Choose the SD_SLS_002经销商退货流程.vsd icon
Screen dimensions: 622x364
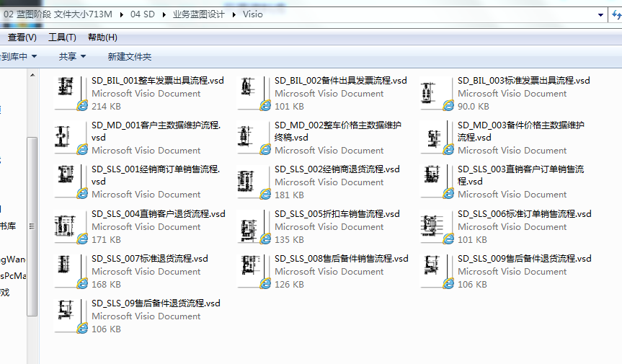click(252, 182)
